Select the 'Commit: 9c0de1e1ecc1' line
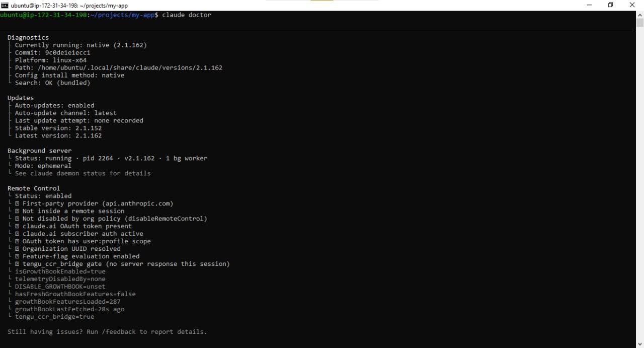The image size is (644, 348). point(52,53)
